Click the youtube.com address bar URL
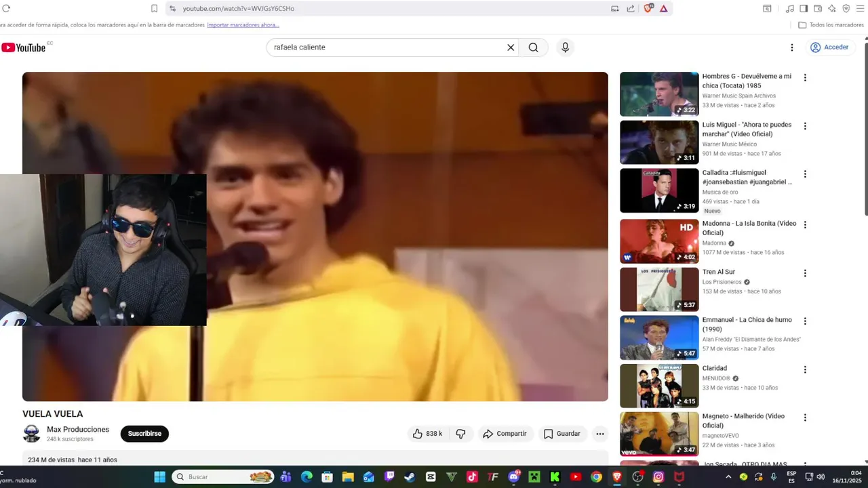The image size is (868, 488). click(238, 8)
